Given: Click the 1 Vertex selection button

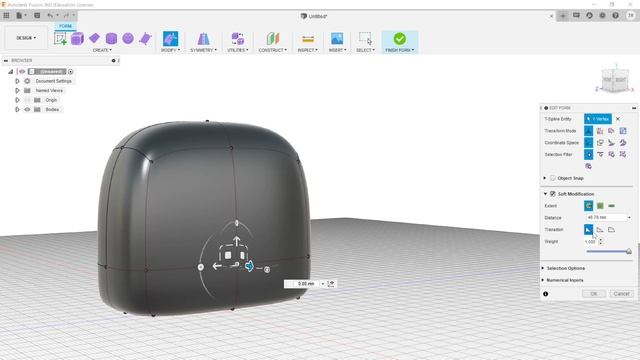Looking at the screenshot, I should point(598,119).
